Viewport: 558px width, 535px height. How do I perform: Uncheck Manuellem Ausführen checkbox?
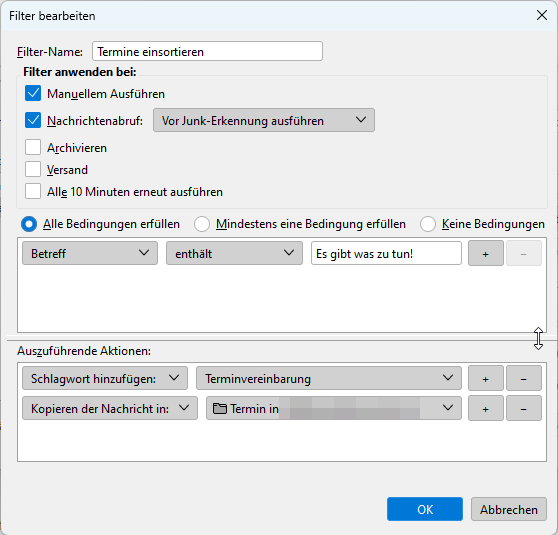point(33,93)
